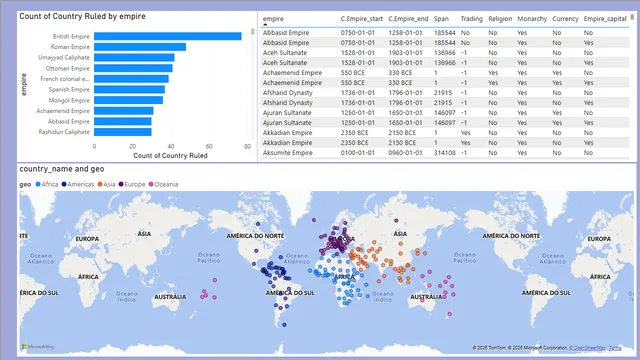Viewport: 640px width, 360px height.
Task: Select the Mongol Empire bar
Action: (x=129, y=100)
